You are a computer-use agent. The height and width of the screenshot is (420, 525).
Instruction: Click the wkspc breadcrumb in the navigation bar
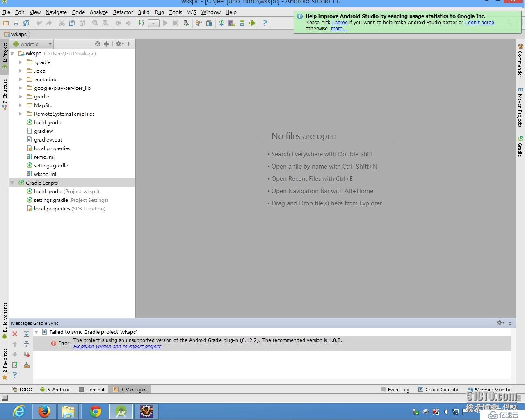(16, 34)
